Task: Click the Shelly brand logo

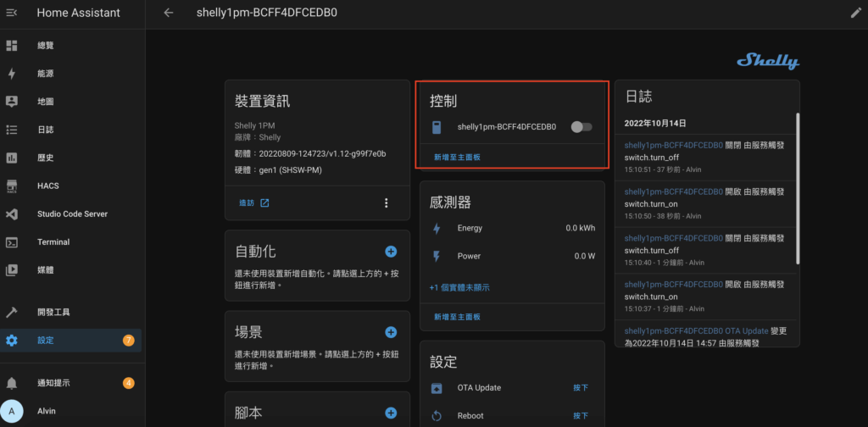Action: (x=768, y=61)
